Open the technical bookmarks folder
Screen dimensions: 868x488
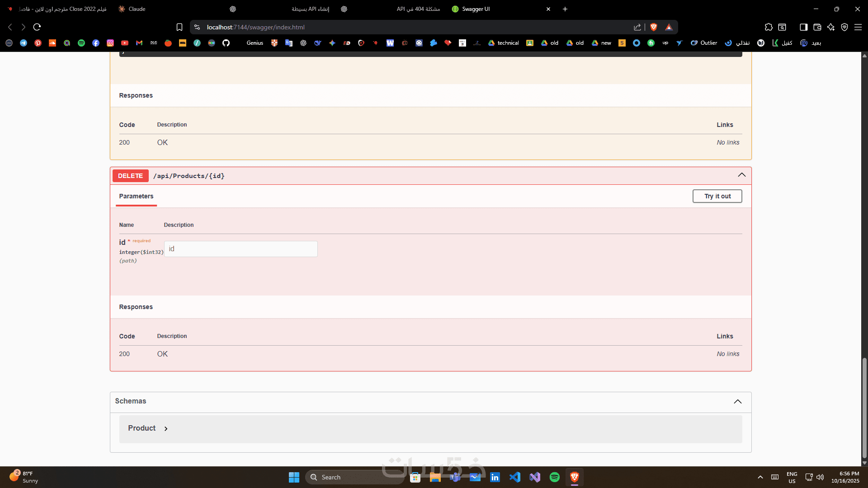tap(504, 43)
